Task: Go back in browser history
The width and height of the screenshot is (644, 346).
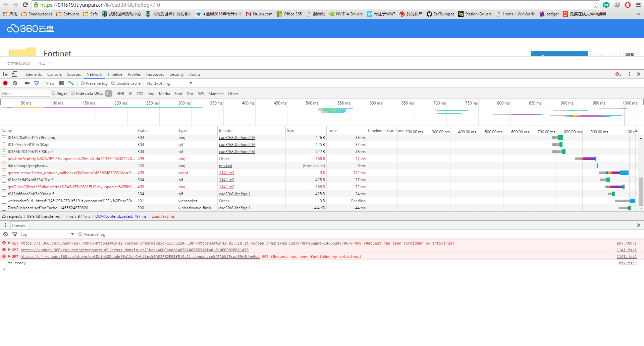Action: pos(6,5)
